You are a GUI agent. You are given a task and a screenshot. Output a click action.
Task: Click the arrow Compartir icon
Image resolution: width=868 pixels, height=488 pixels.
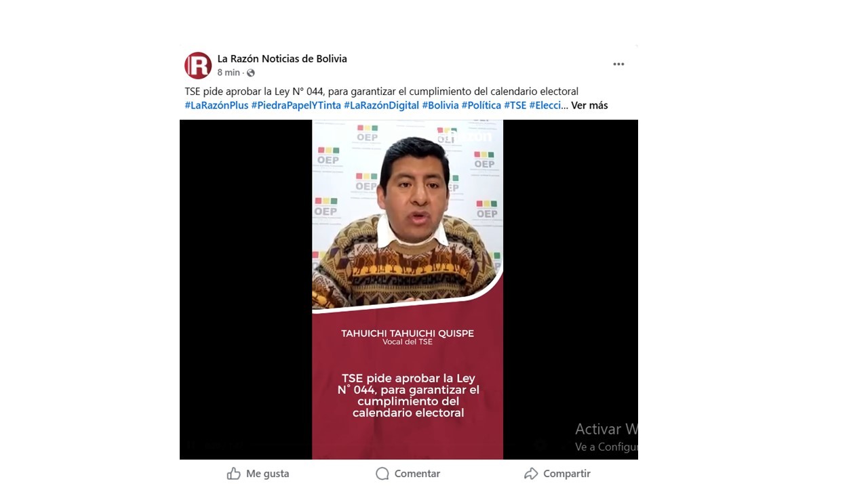point(531,474)
